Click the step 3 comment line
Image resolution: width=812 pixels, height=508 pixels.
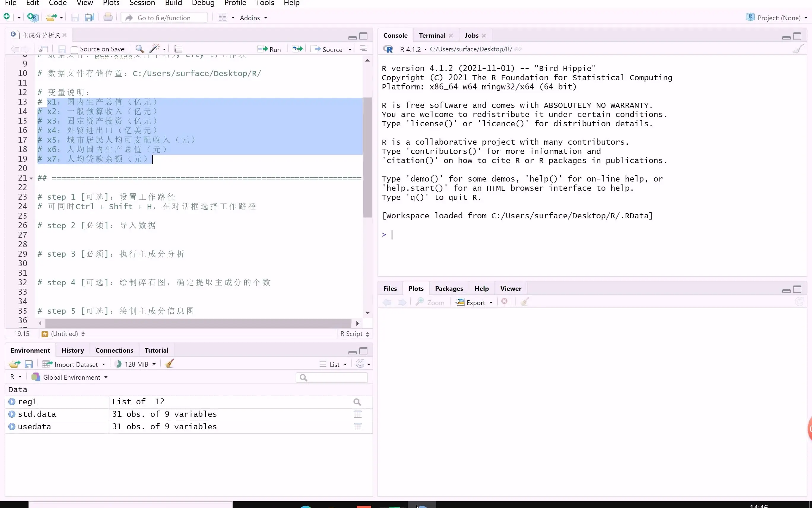pos(111,254)
